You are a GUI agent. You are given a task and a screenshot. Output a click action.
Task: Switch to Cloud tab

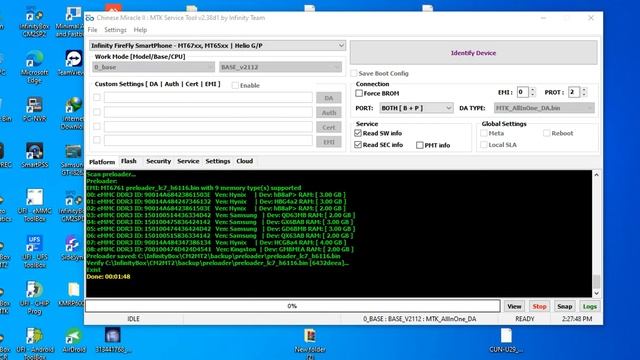click(244, 161)
